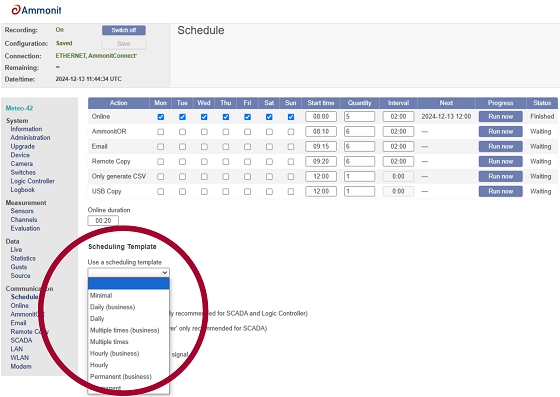560x397 pixels.
Task: Pick the Multiple times template
Action: 129,342
